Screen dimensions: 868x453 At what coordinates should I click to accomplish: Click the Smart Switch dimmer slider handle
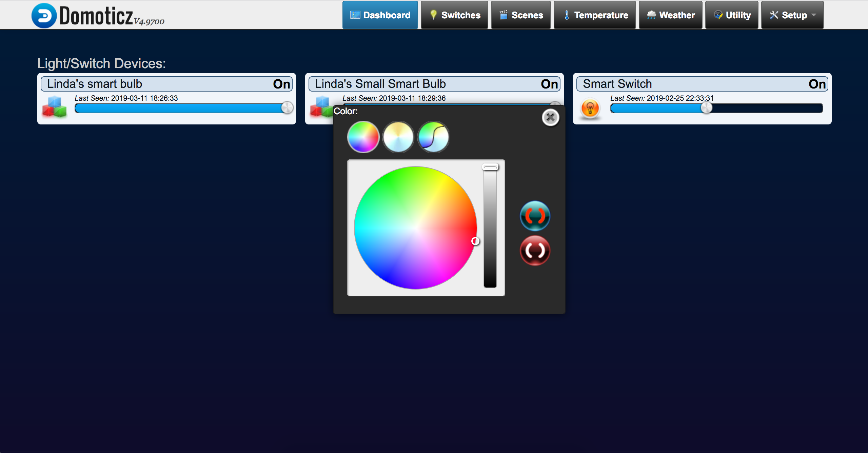706,108
